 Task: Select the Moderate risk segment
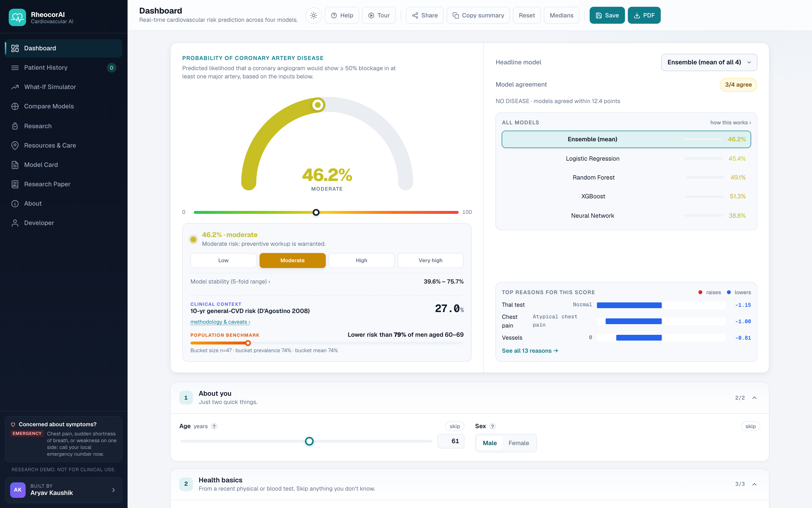292,260
